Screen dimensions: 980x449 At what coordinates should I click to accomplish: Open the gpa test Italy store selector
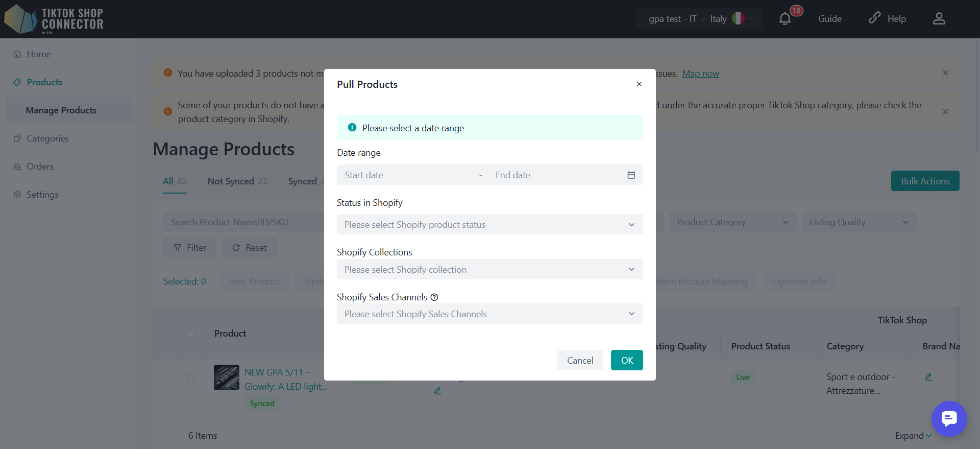699,19
